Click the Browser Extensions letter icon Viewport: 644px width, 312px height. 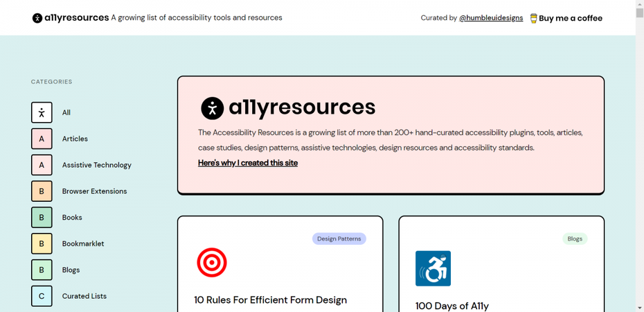click(x=42, y=191)
